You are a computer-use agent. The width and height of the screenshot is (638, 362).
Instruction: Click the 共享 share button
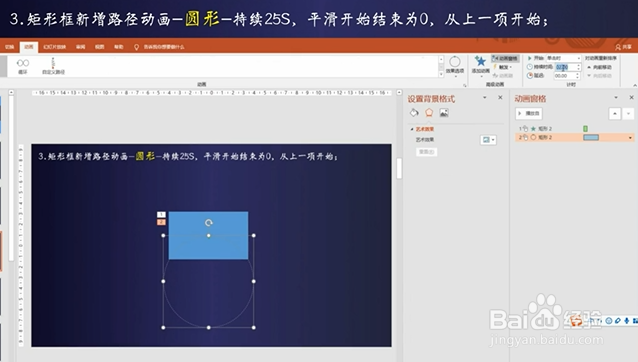[x=623, y=47]
